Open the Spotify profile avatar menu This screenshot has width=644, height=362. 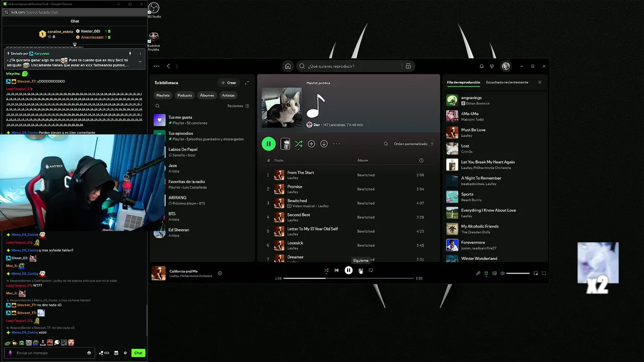click(x=506, y=66)
